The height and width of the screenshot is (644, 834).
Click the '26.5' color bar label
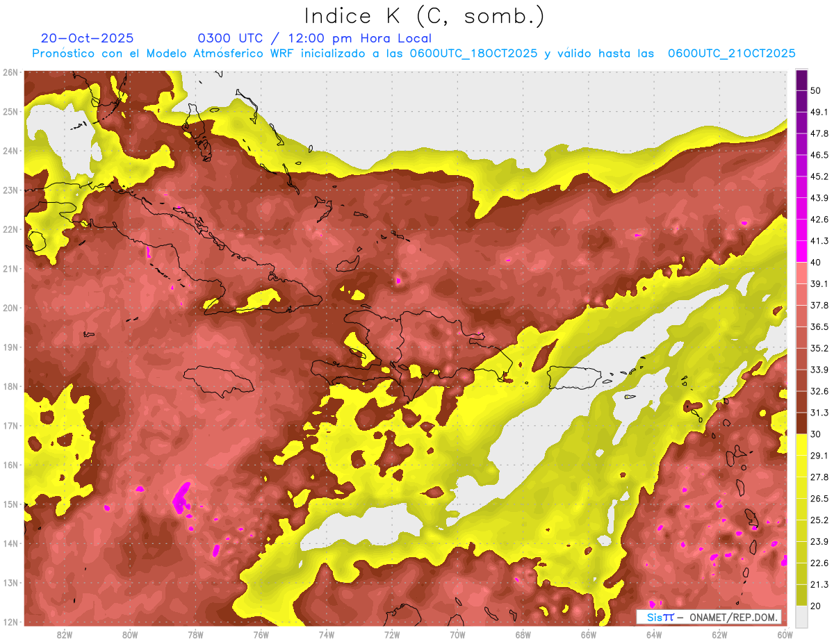pyautogui.click(x=819, y=499)
